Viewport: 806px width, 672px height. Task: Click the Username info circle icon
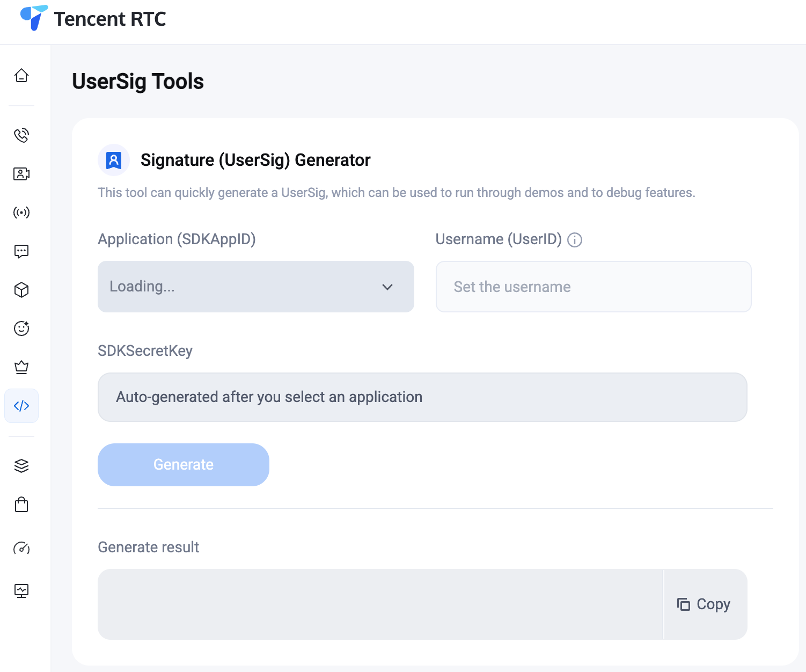coord(575,240)
